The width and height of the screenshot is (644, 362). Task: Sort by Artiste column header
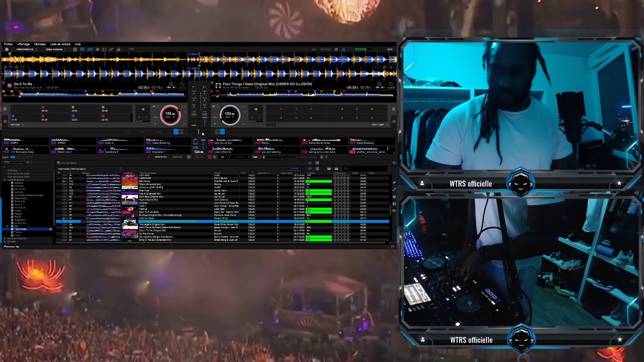[x=217, y=173]
